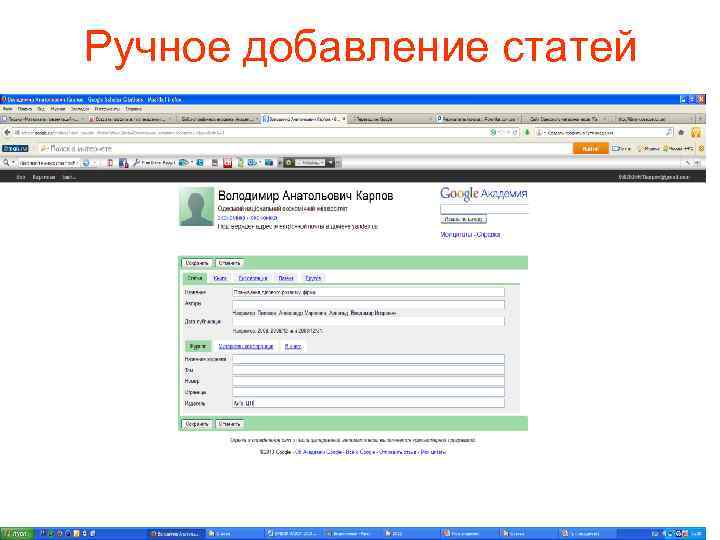This screenshot has width=720, height=540.
Task: Click the bottom Сохранить button
Action: coord(197,424)
